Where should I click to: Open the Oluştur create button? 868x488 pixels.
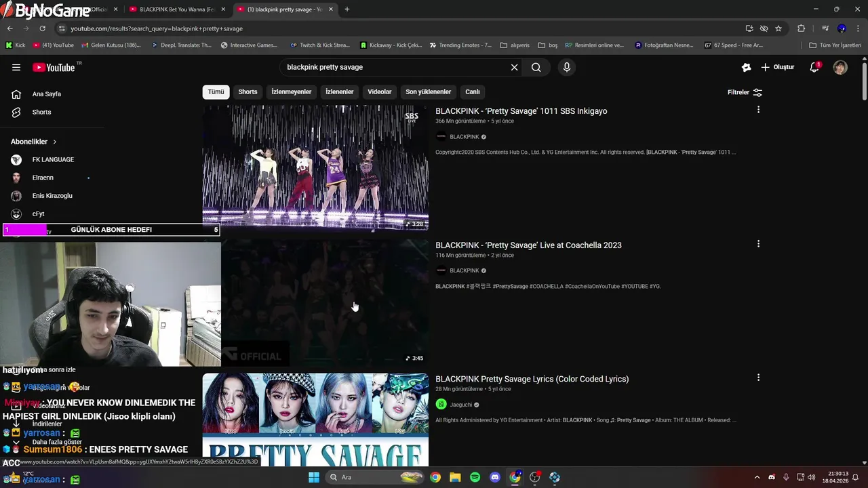pyautogui.click(x=778, y=67)
